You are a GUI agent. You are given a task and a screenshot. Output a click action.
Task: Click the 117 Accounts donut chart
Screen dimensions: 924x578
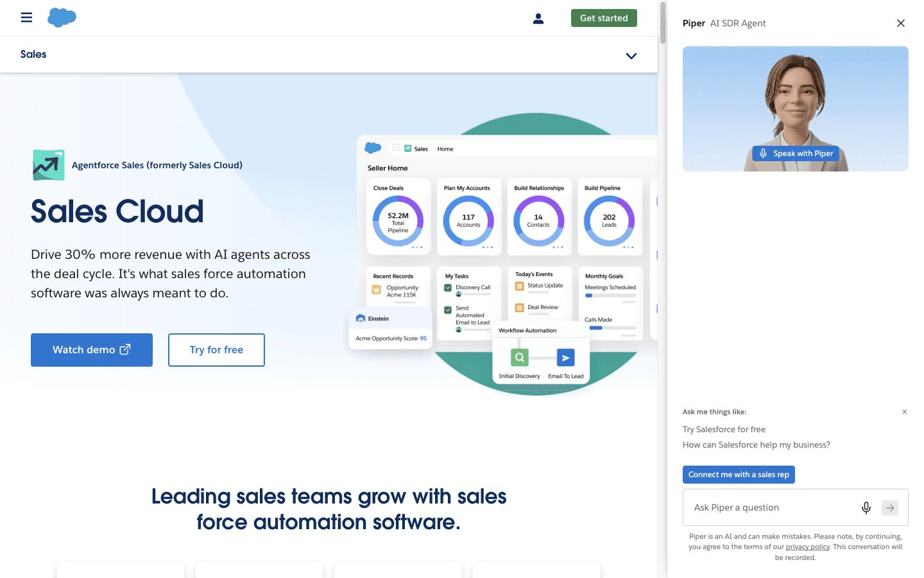468,221
